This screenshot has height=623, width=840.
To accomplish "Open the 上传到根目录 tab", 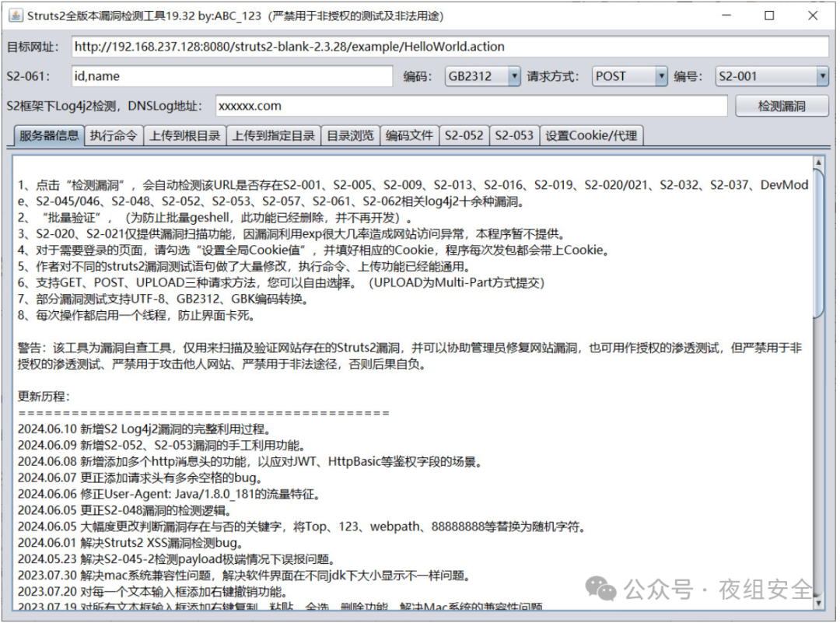I will (185, 135).
